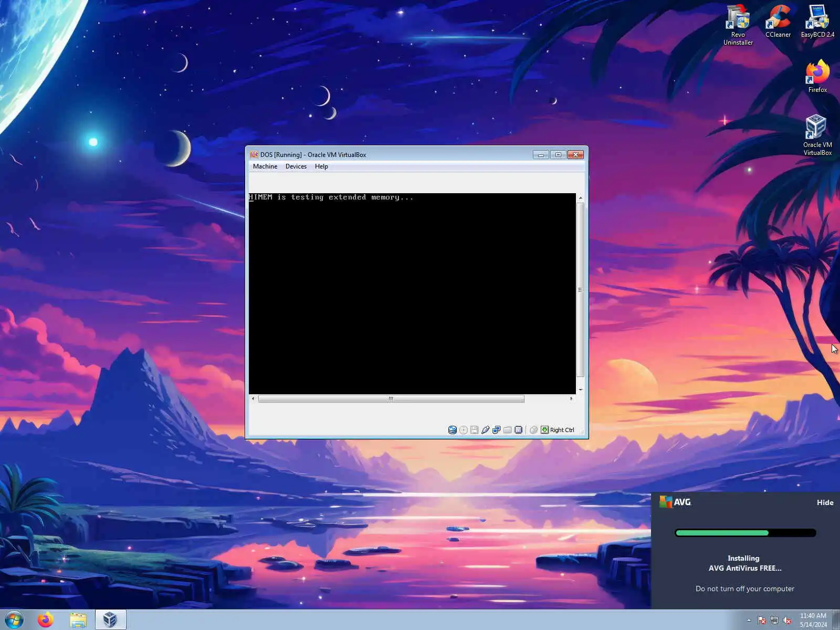Screen dimensions: 840x630
Task: Close the DOS VirtualBox window
Action: 576,154
